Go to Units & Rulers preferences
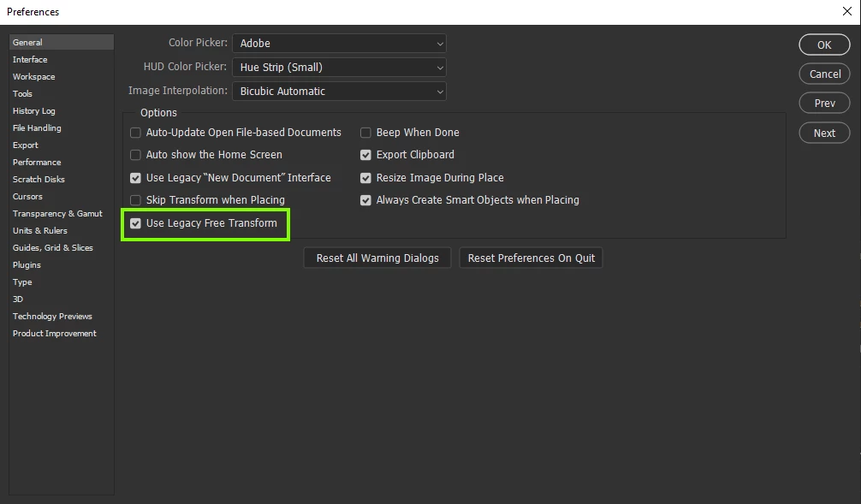The height and width of the screenshot is (504, 861). click(x=40, y=230)
